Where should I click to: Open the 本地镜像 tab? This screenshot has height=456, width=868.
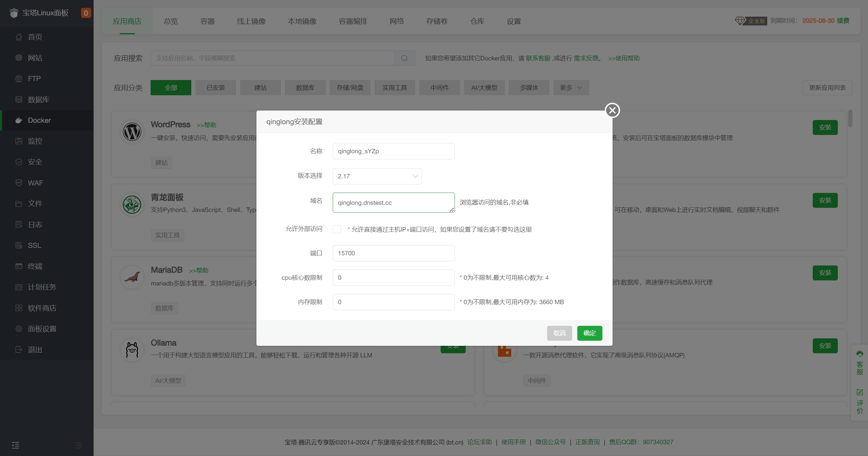(x=302, y=21)
